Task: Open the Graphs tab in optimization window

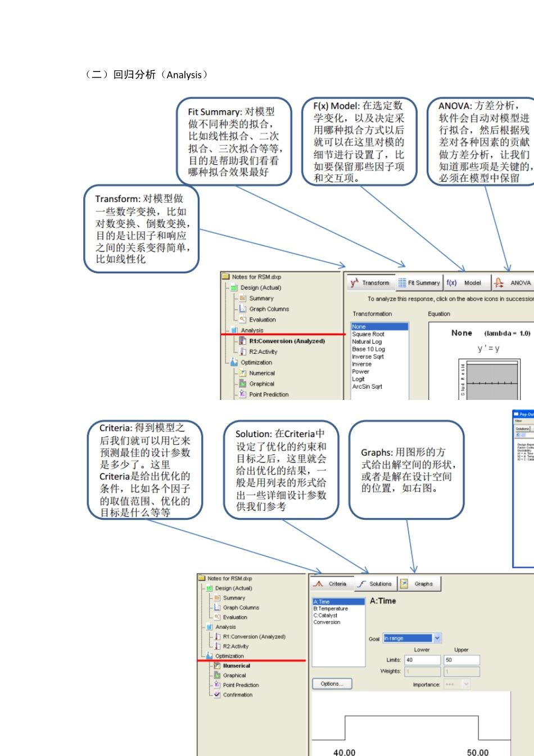Action: coord(419,584)
